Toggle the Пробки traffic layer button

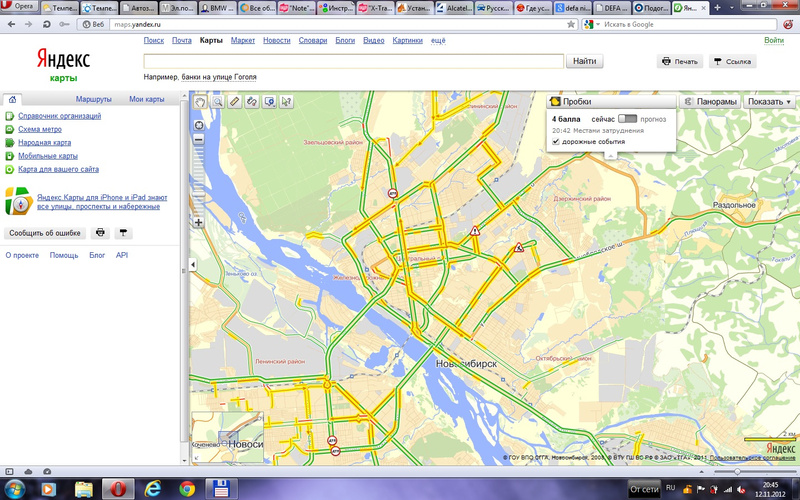570,101
